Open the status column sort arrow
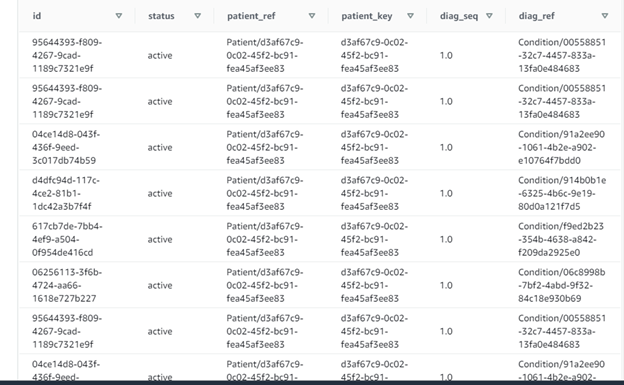 (x=197, y=16)
